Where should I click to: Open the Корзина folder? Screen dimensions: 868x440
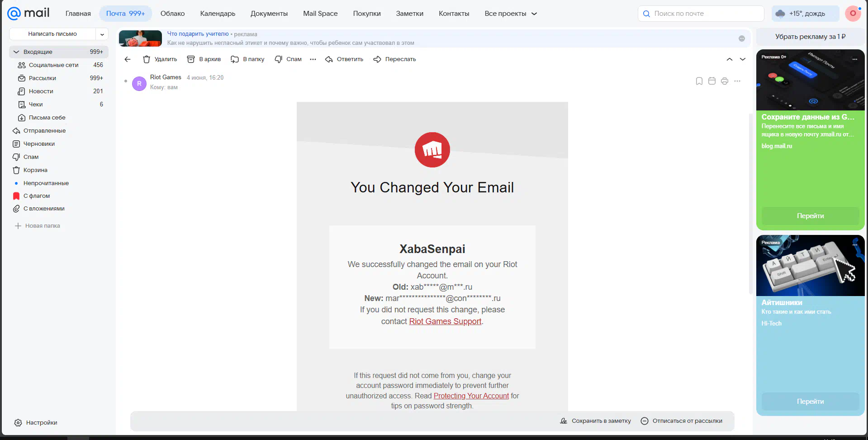[59, 170]
